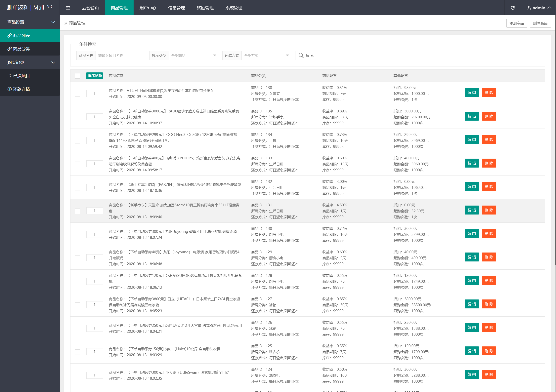Check the row for product ID 132

coord(77,188)
